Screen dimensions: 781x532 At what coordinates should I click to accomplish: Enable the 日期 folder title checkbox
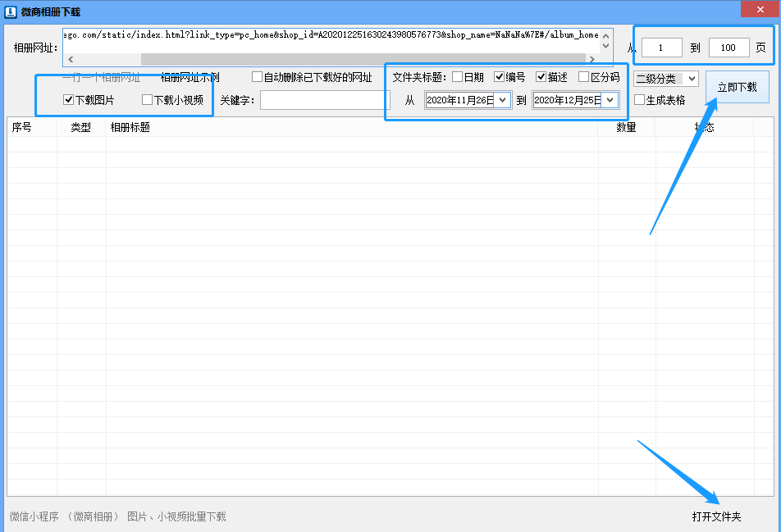click(x=457, y=77)
